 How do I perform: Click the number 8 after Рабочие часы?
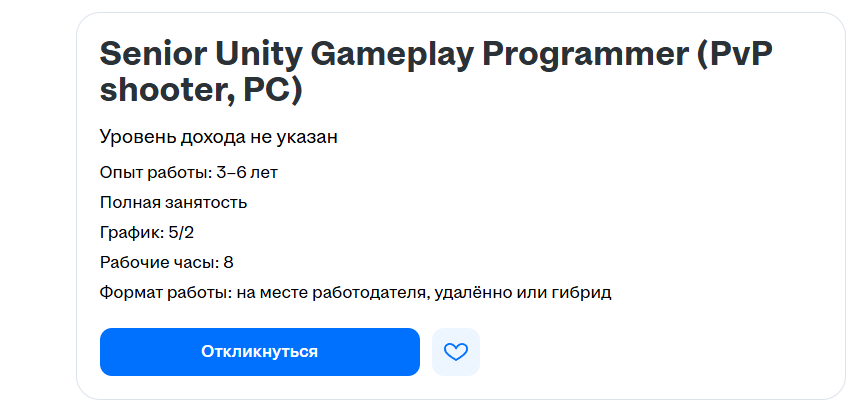(x=228, y=263)
